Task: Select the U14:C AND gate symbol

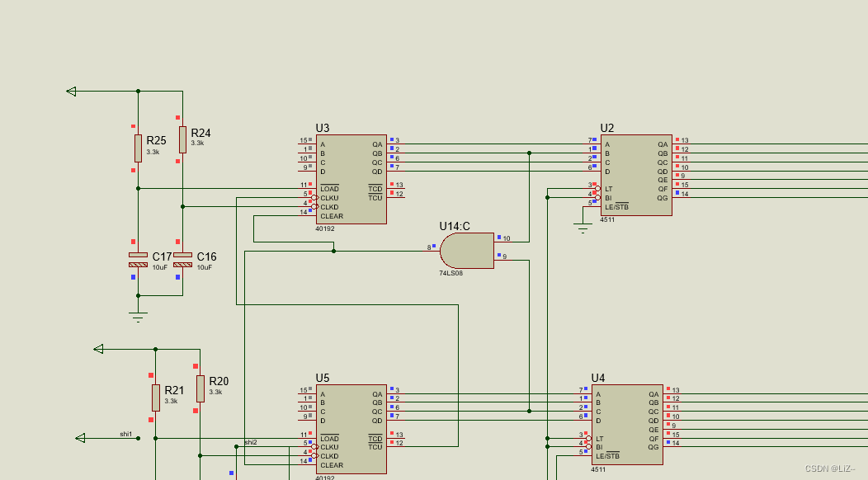Action: coord(467,251)
